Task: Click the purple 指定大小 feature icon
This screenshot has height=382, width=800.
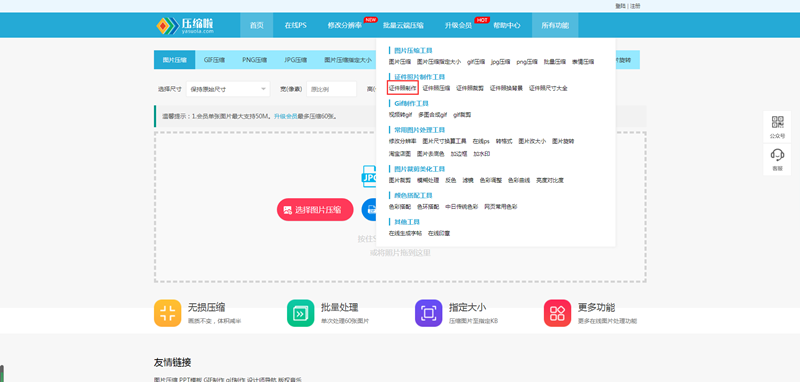Action: tap(429, 313)
